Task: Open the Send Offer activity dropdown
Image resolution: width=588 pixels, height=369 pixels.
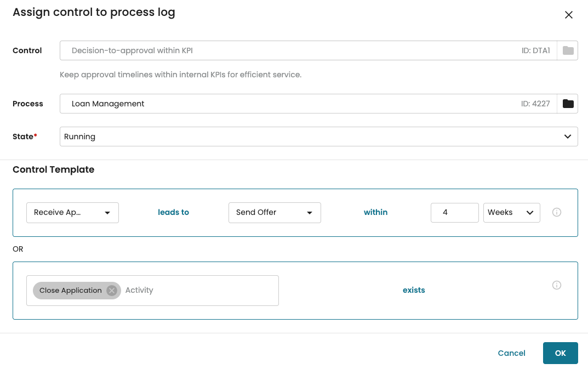Action: (x=274, y=212)
